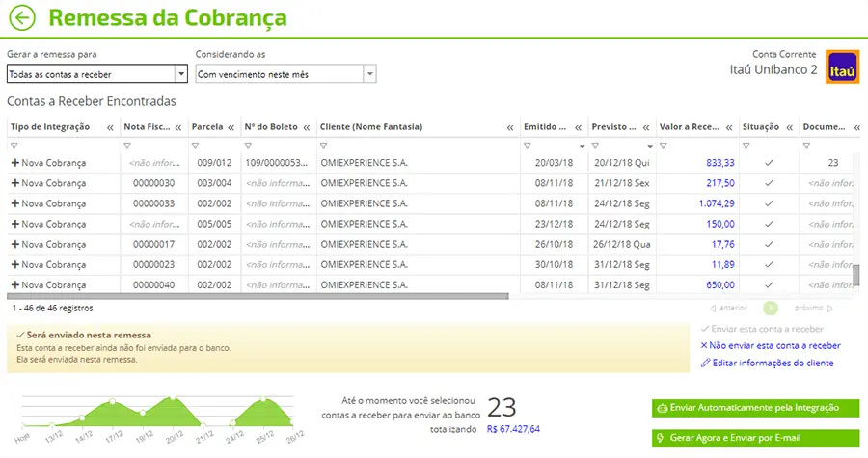Expand Emitido filter dropdown arrow
This screenshot has width=868, height=458.
582,147
